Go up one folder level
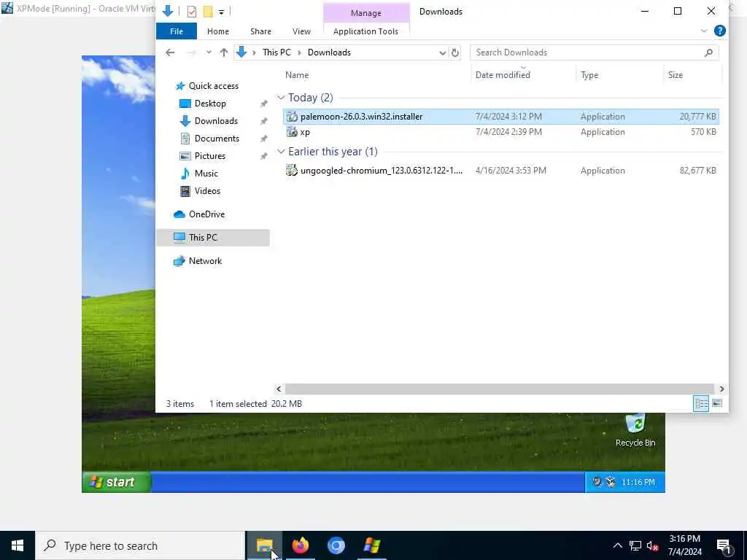The height and width of the screenshot is (560, 747). (223, 52)
